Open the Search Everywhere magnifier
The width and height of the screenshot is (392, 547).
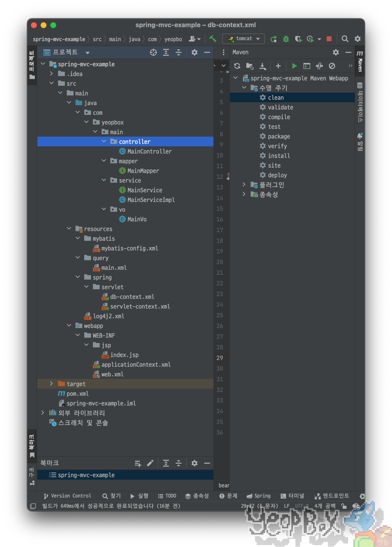[345, 39]
